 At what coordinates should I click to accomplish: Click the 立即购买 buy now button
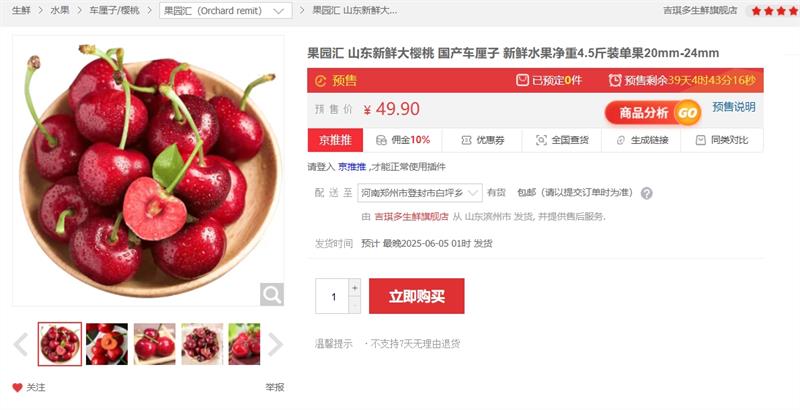pyautogui.click(x=416, y=296)
